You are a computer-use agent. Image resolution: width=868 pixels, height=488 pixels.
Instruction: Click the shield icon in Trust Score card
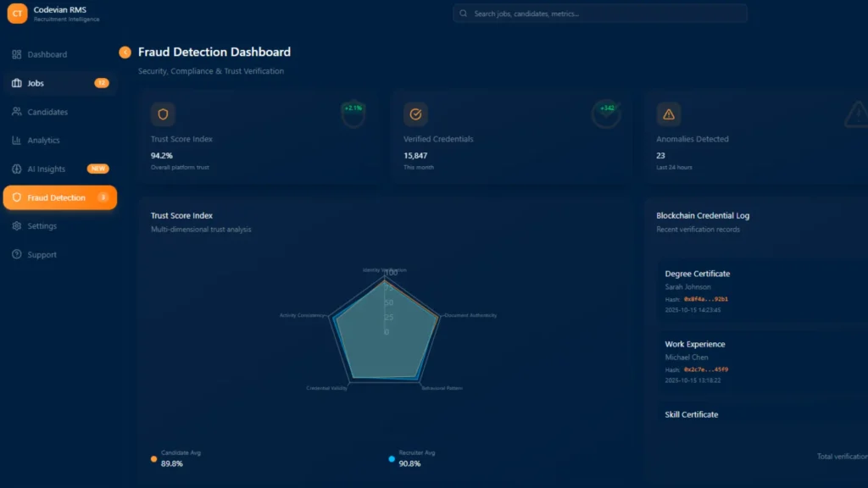tap(163, 114)
